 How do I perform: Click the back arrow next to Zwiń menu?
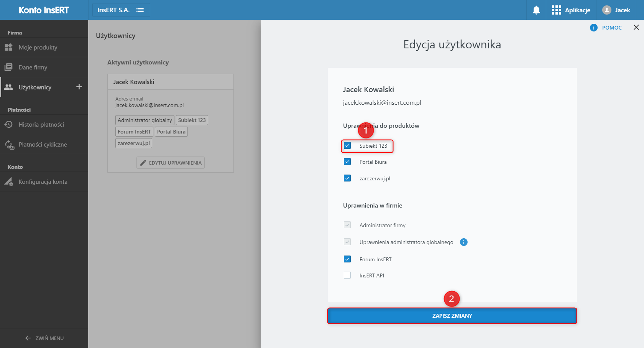[x=28, y=338]
